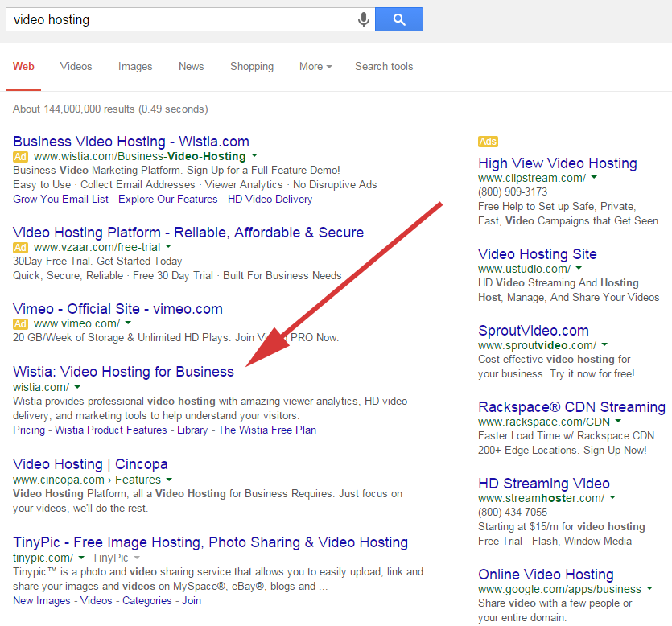The width and height of the screenshot is (672, 626).
Task: Switch to the Videos tab
Action: point(76,67)
